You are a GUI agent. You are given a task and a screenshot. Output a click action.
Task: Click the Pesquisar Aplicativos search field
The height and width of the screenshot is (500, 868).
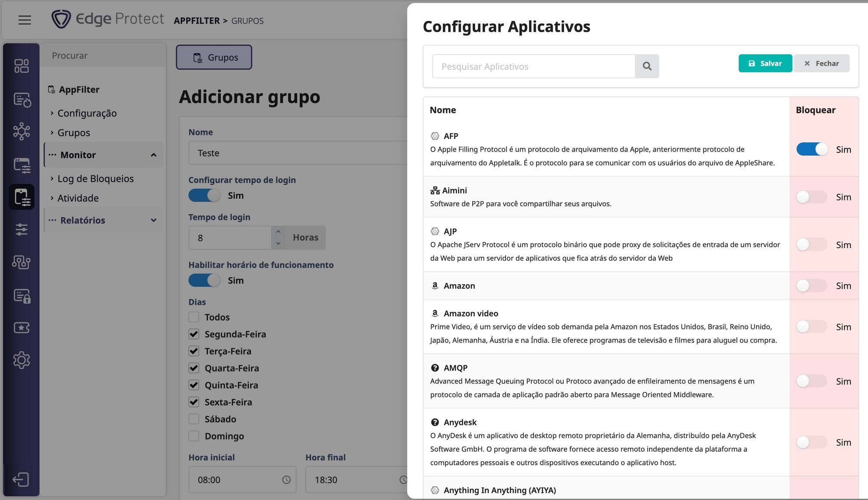[x=533, y=66]
